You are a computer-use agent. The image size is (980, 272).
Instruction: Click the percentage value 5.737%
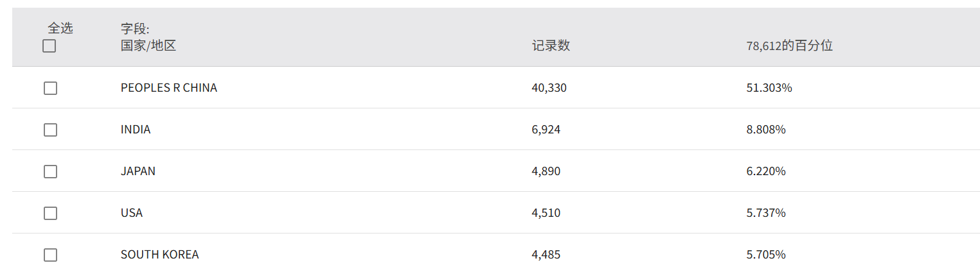766,213
